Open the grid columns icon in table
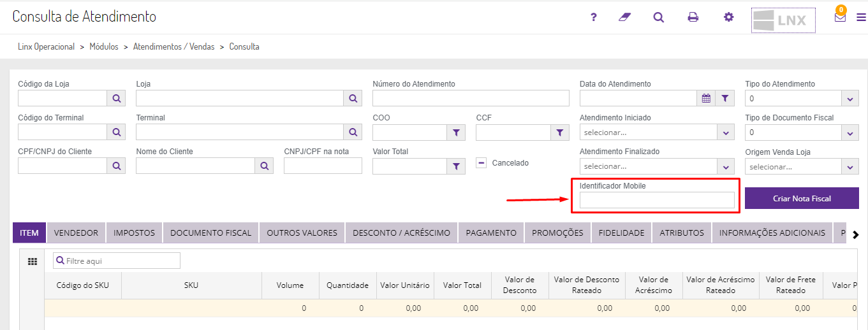This screenshot has height=330, width=868. pos(32,261)
